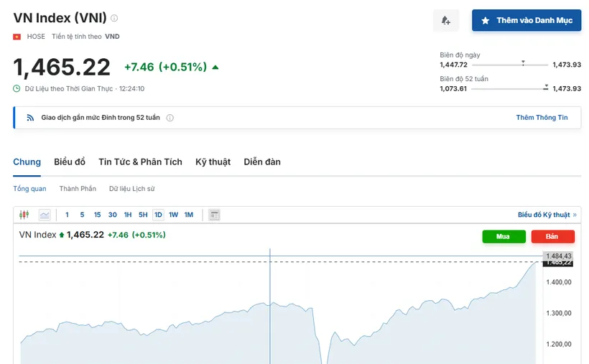Select the area chart type icon
The image size is (589, 364).
pyautogui.click(x=45, y=215)
